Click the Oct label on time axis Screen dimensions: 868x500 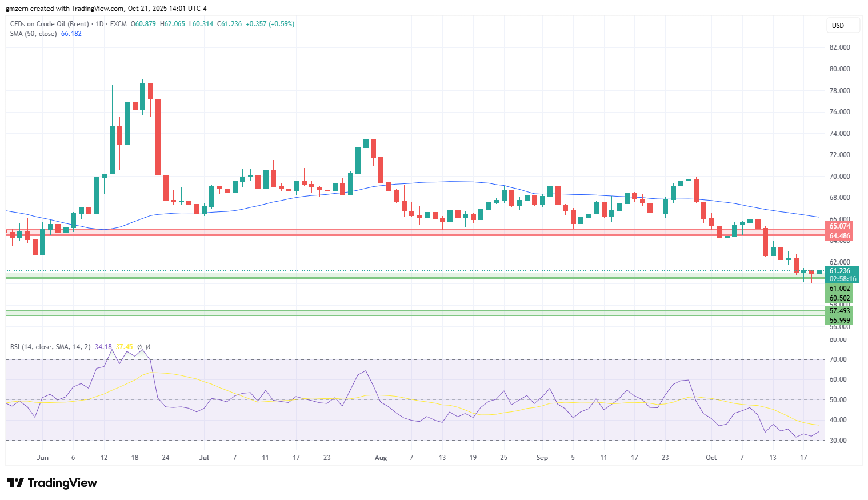(711, 458)
